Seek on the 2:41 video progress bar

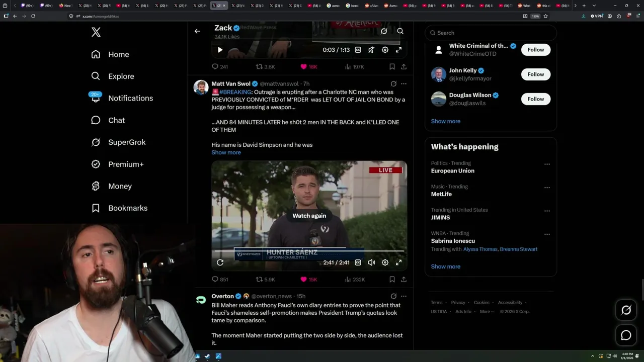(x=309, y=250)
